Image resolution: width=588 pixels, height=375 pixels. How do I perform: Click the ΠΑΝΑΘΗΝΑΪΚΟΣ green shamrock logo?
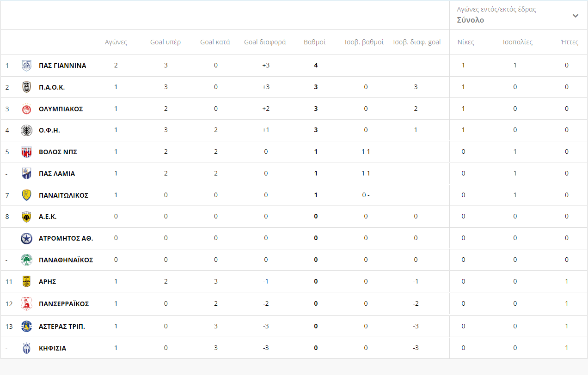(27, 260)
